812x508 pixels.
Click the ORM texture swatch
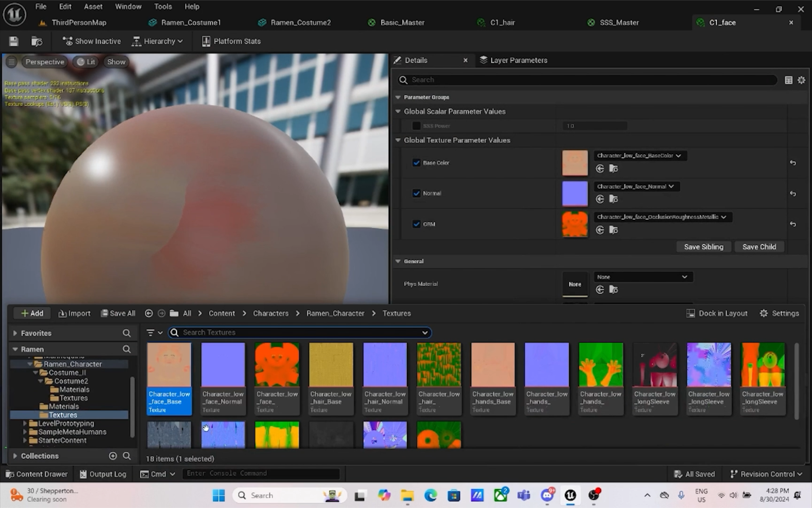point(575,224)
